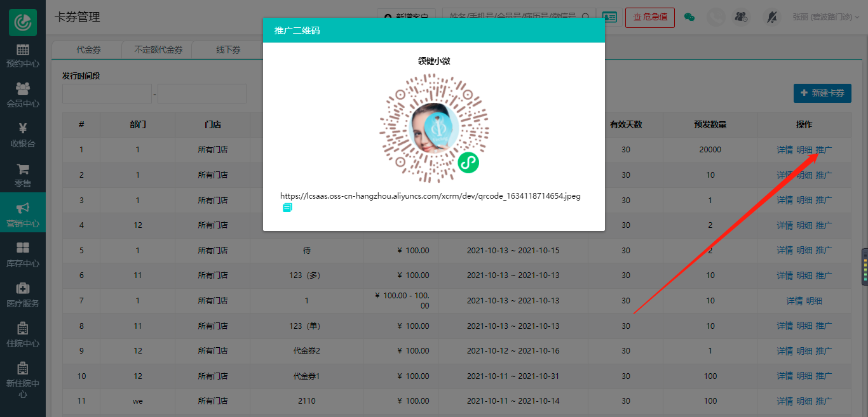The height and width of the screenshot is (417, 868).
Task: Click 推广 link in row 8
Action: (x=824, y=326)
